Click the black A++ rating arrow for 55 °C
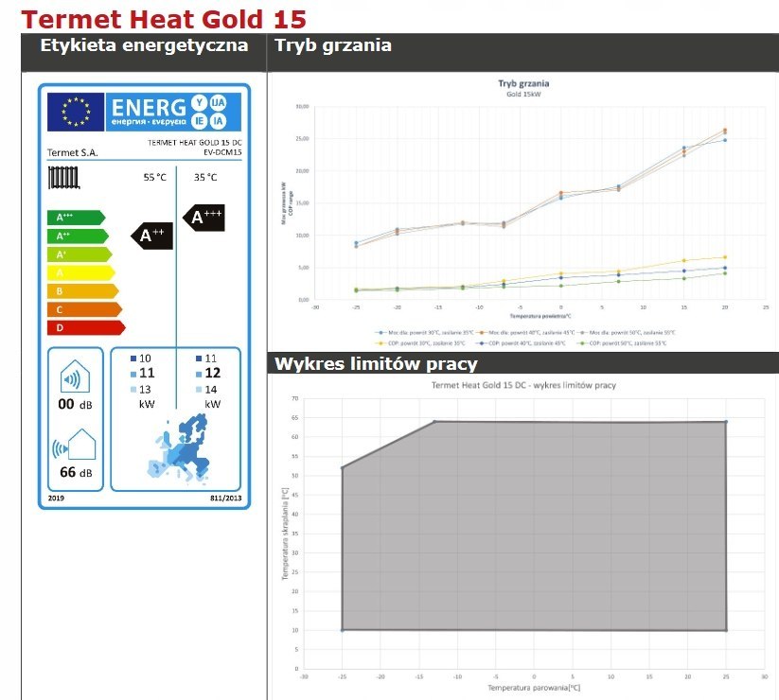 pyautogui.click(x=152, y=236)
